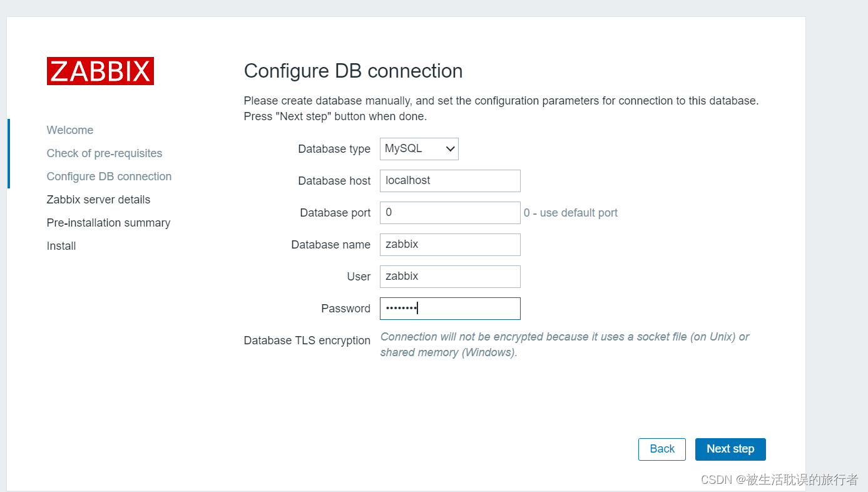Go to Zabbix server details step
Viewport: 868px width, 492px height.
pos(98,200)
